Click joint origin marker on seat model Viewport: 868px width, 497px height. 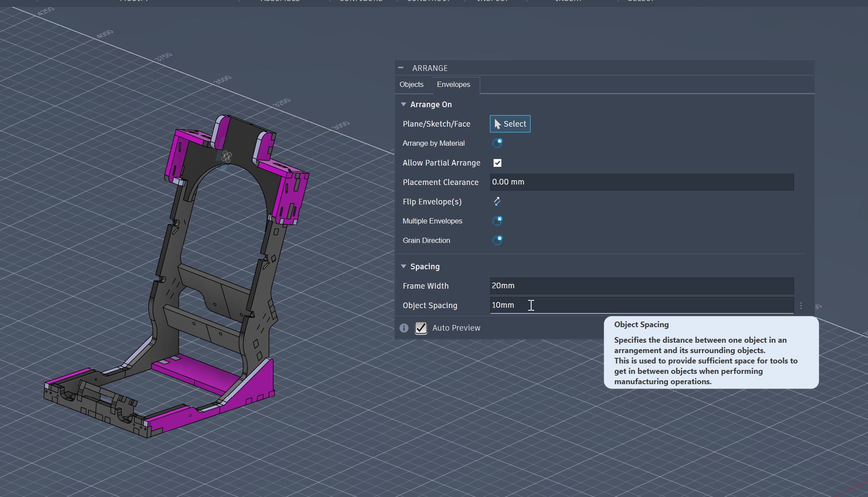[226, 156]
